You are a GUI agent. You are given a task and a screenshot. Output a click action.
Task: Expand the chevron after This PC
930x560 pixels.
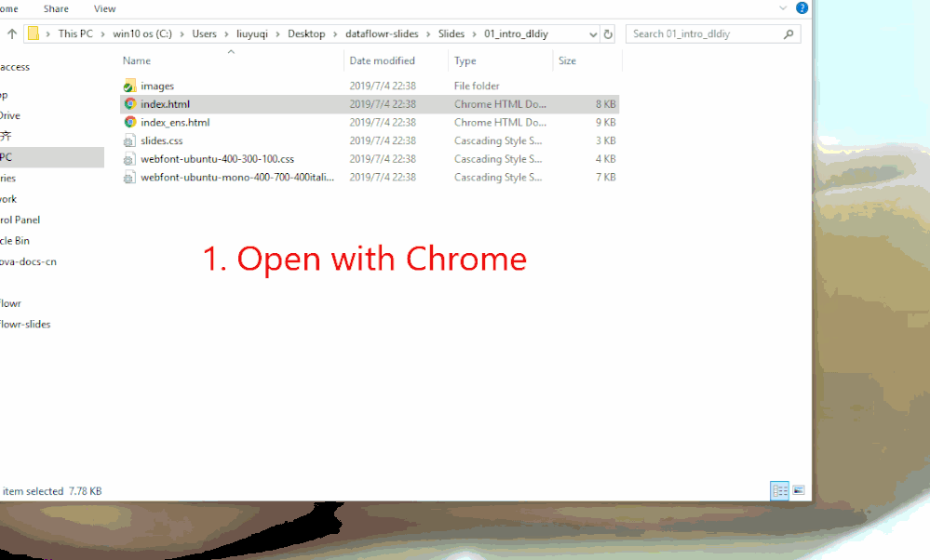pyautogui.click(x=102, y=34)
